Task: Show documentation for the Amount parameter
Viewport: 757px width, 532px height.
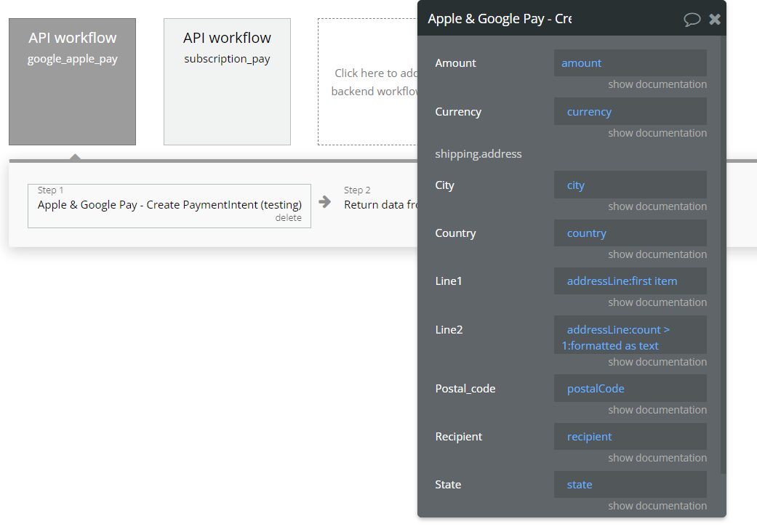Action: (657, 84)
